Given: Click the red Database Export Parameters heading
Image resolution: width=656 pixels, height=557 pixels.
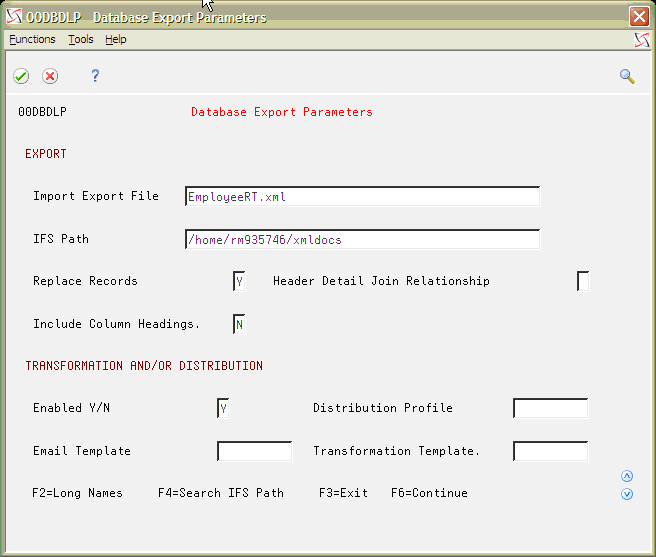Looking at the screenshot, I should point(282,112).
